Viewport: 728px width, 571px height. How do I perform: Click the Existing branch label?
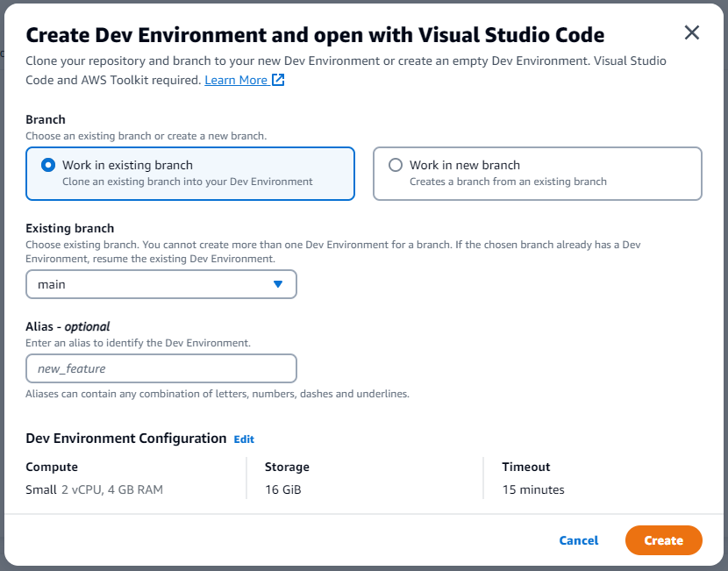(69, 228)
